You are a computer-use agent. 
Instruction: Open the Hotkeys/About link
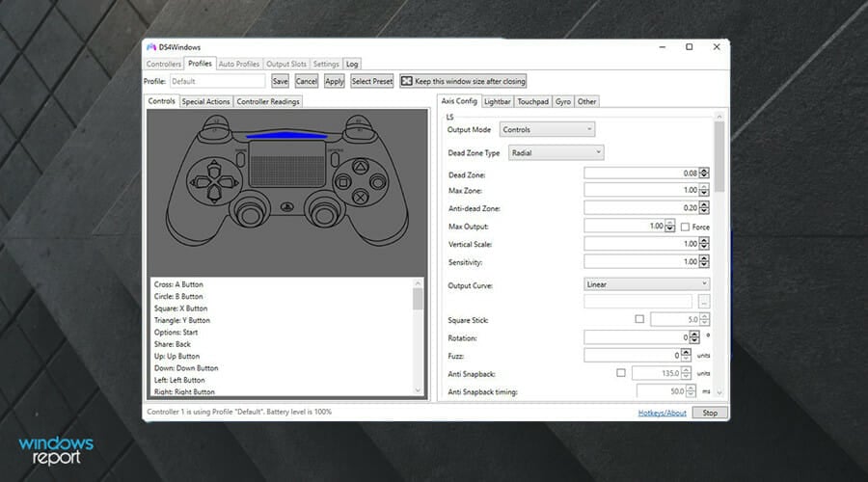(x=662, y=413)
